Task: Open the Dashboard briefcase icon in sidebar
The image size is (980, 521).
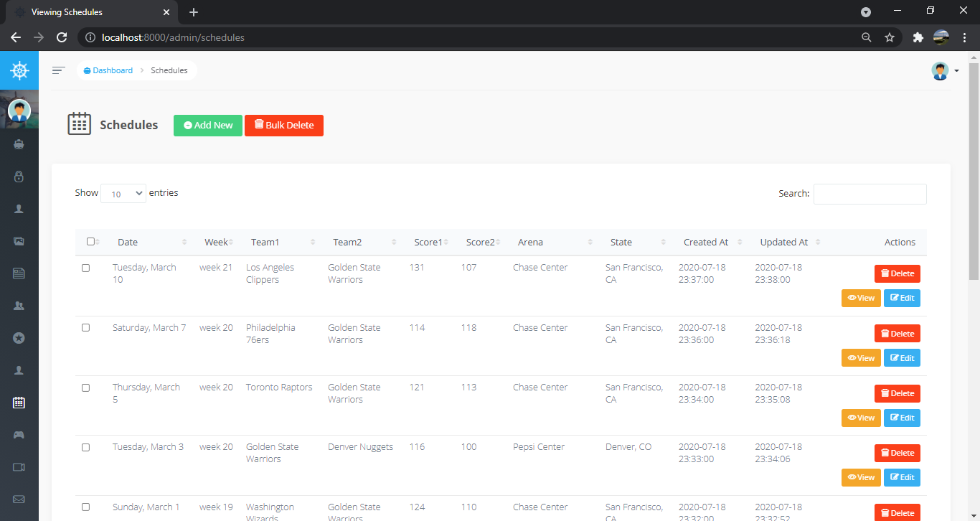Action: pos(19,144)
